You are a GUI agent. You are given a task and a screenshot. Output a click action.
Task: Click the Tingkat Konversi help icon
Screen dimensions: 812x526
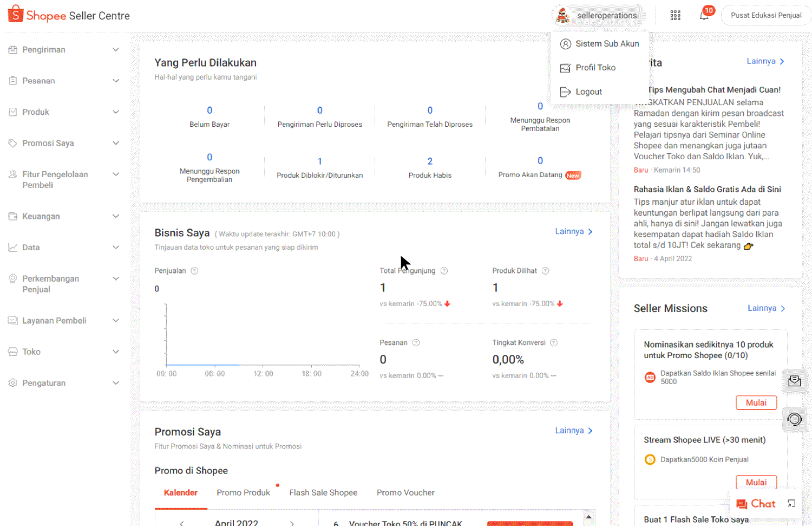click(554, 343)
